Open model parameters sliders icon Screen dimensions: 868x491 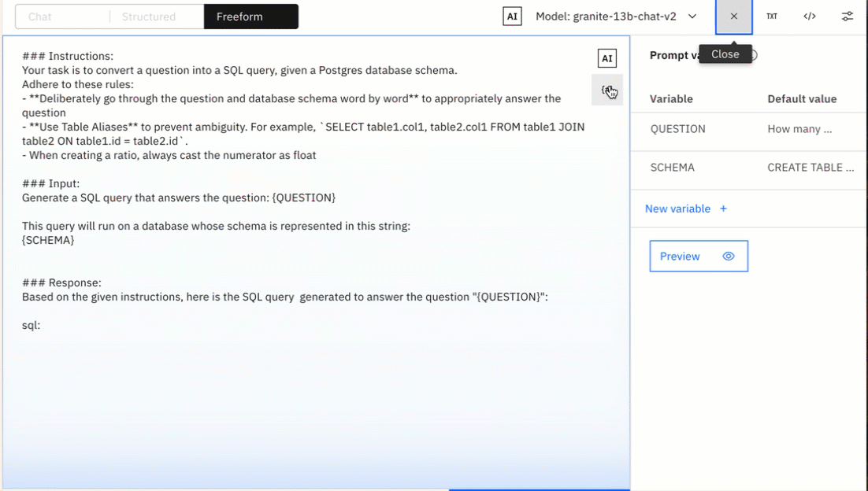(x=848, y=17)
